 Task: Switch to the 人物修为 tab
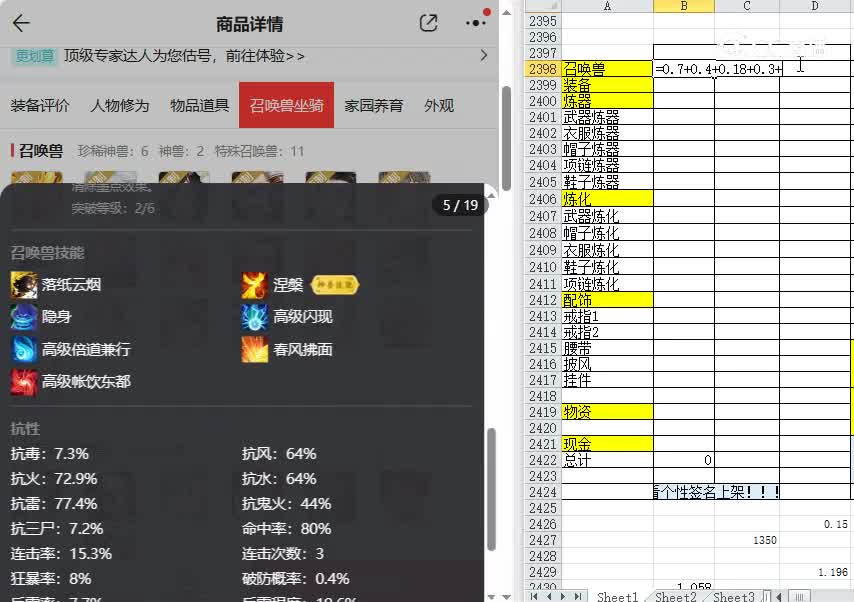coord(119,105)
